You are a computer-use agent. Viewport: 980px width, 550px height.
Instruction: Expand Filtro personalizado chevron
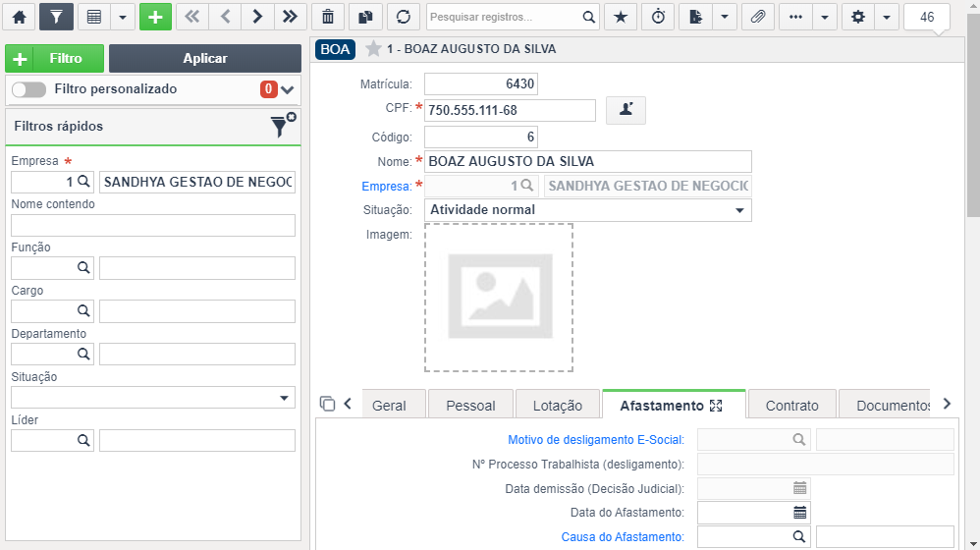click(x=288, y=90)
